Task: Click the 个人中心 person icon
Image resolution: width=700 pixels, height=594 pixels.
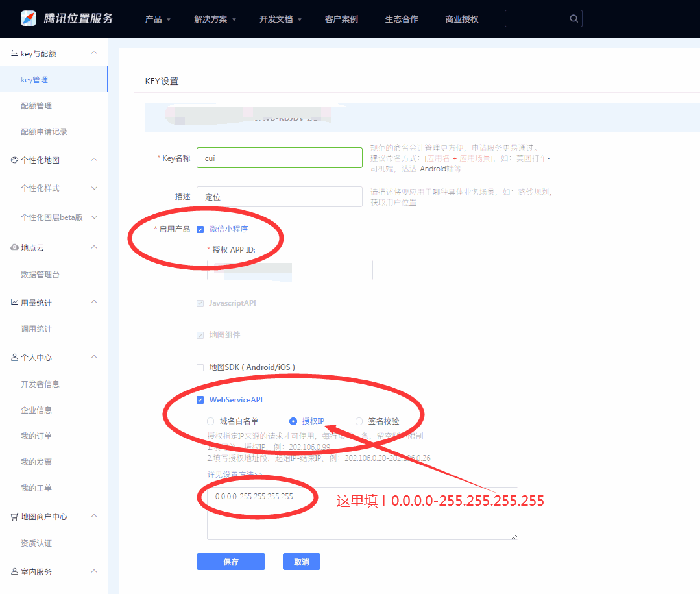Action: point(14,357)
